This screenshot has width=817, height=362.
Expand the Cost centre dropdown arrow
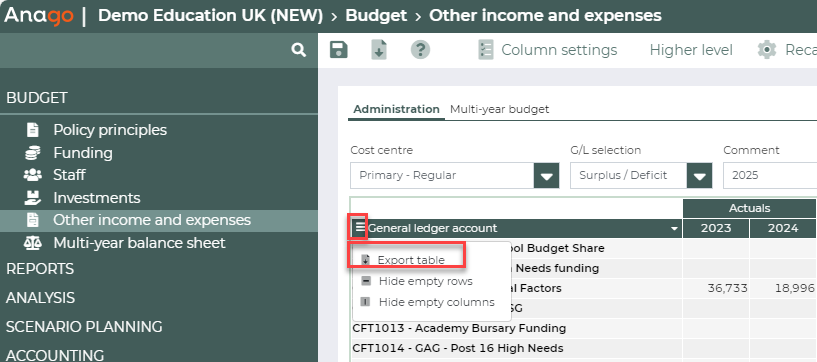coord(547,176)
